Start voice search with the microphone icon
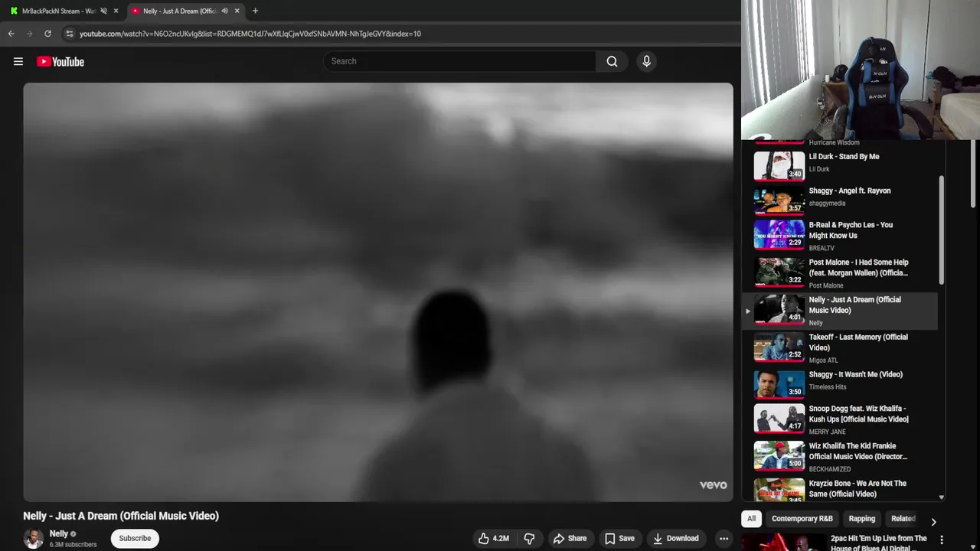The width and height of the screenshot is (980, 551). (646, 61)
